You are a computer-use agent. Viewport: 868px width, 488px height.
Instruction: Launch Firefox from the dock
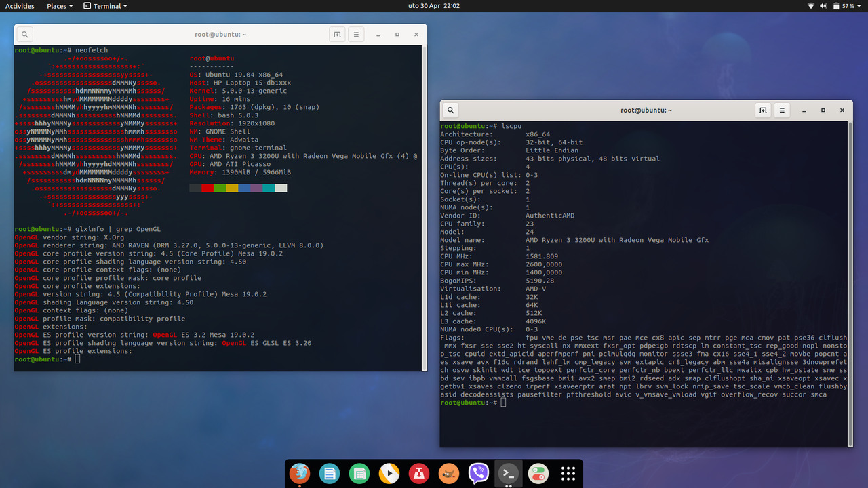point(299,474)
